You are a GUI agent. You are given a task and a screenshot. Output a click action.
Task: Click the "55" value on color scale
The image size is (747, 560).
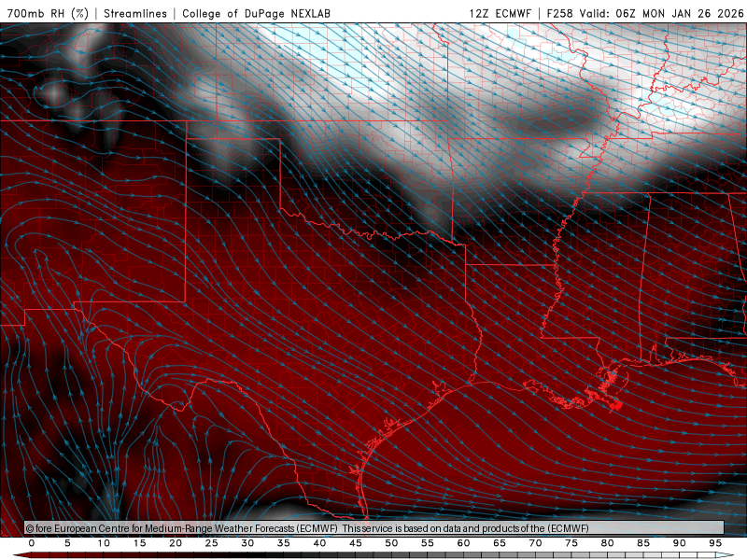428,543
